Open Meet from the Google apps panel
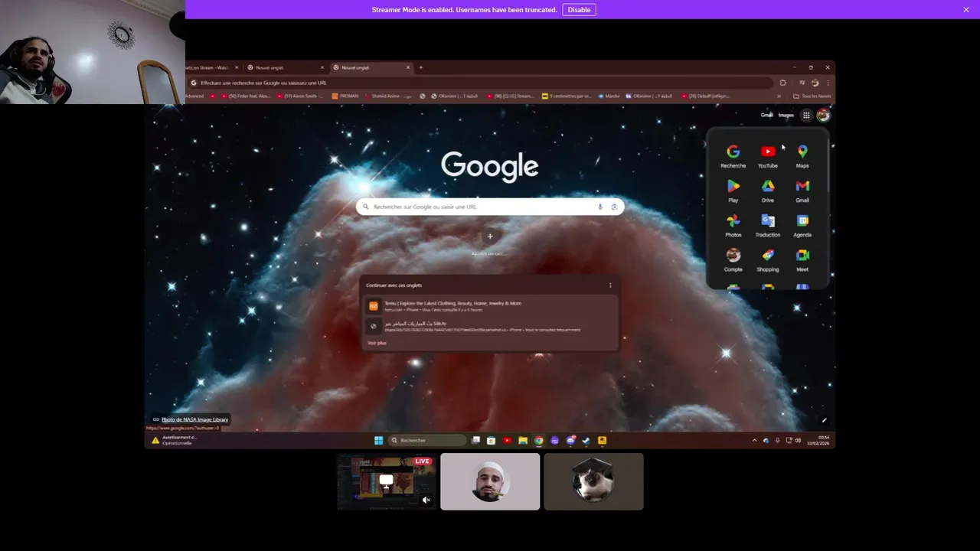The height and width of the screenshot is (551, 980). coord(802,259)
